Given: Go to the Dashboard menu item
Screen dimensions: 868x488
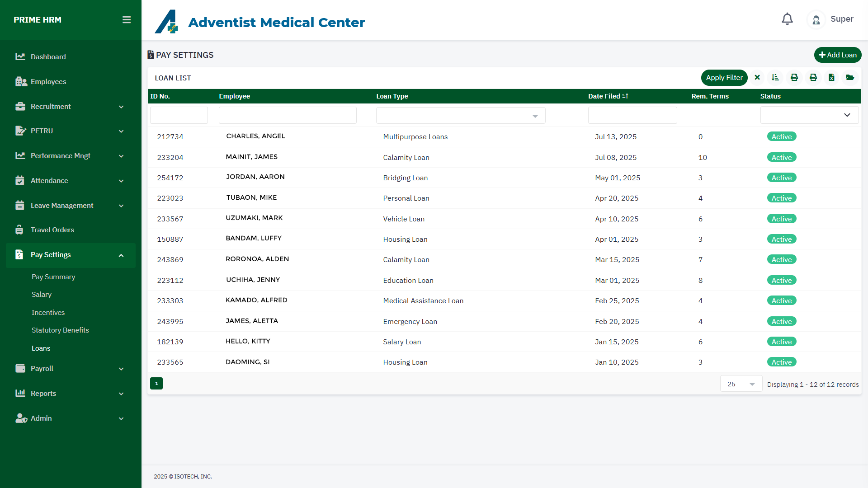Looking at the screenshot, I should point(48,57).
